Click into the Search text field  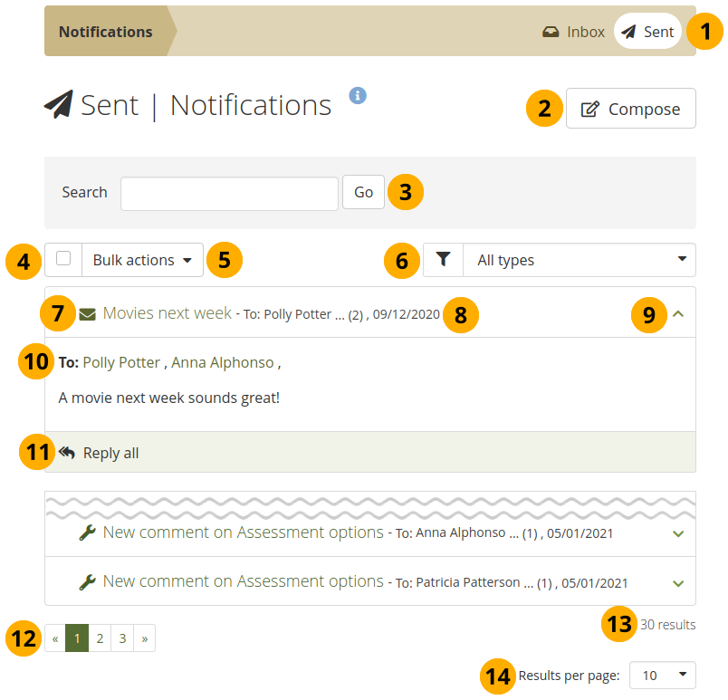(x=229, y=193)
